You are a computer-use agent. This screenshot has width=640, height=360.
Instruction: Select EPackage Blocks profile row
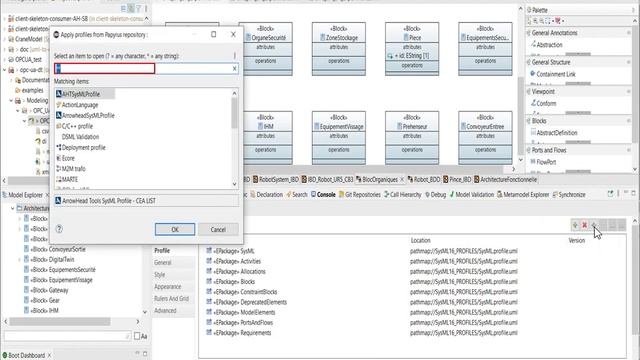(x=231, y=282)
